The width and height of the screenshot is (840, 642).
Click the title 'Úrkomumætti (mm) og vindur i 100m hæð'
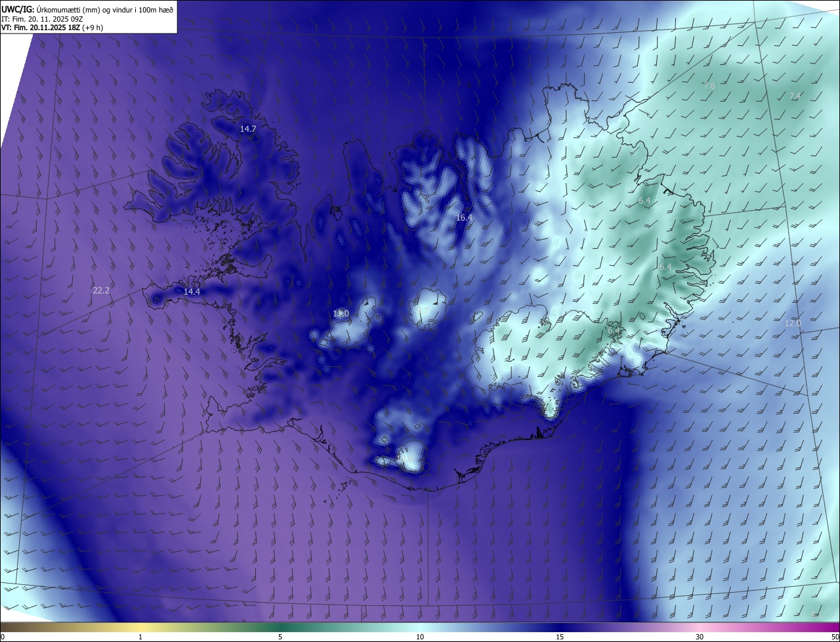click(x=106, y=9)
